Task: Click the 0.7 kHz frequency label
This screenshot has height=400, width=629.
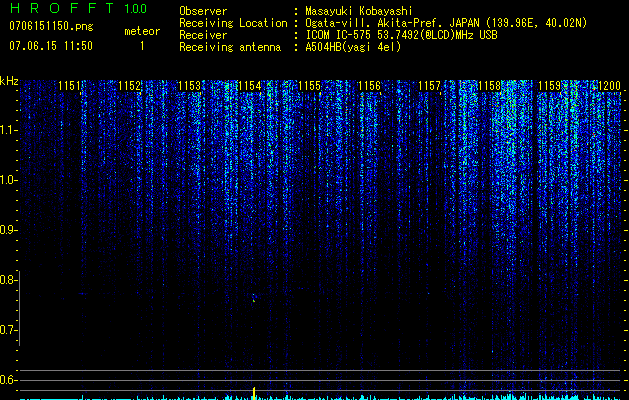Action: click(8, 330)
